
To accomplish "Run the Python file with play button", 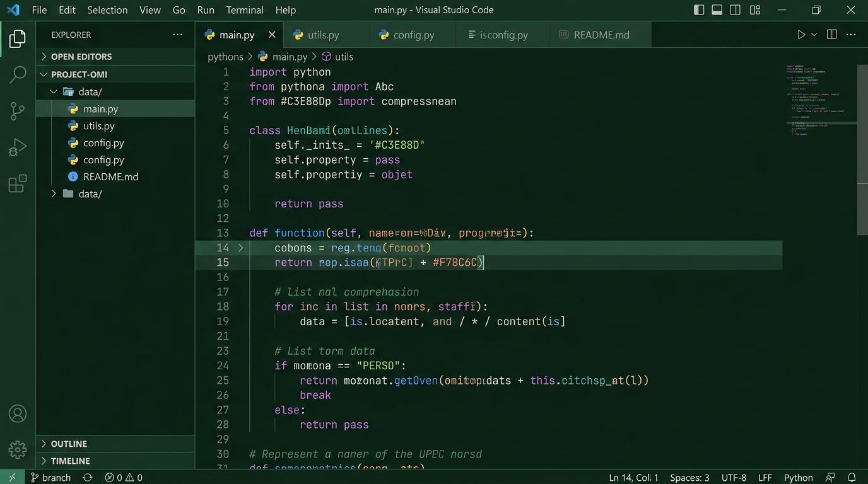I will (x=801, y=35).
